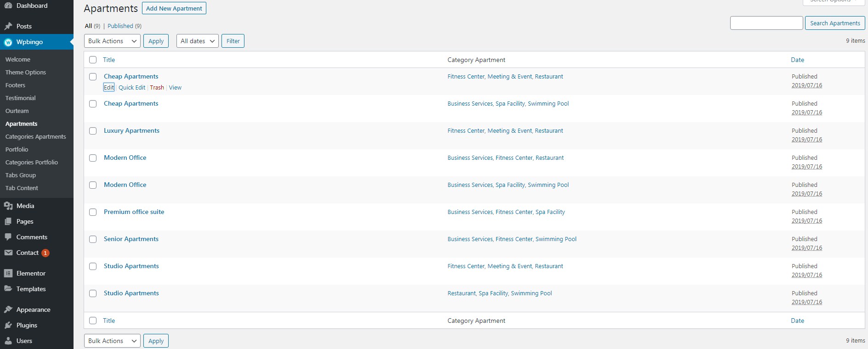Click the Comments speech bubble icon
Viewport: 868px width, 349px height.
coord(8,237)
